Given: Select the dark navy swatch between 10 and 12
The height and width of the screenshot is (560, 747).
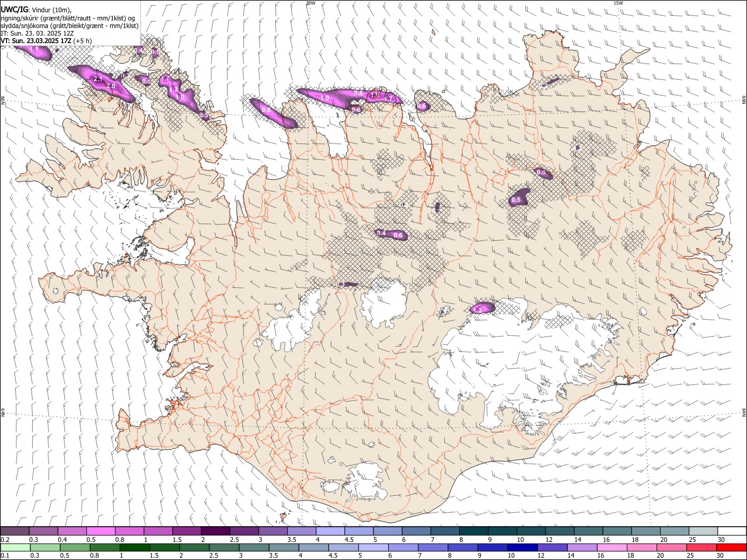Looking at the screenshot, I should [x=521, y=548].
